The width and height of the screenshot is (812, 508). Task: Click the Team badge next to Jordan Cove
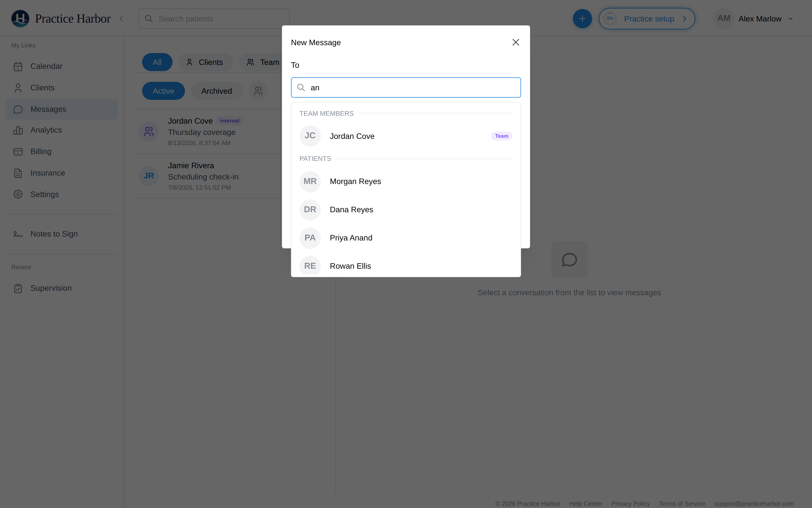501,136
